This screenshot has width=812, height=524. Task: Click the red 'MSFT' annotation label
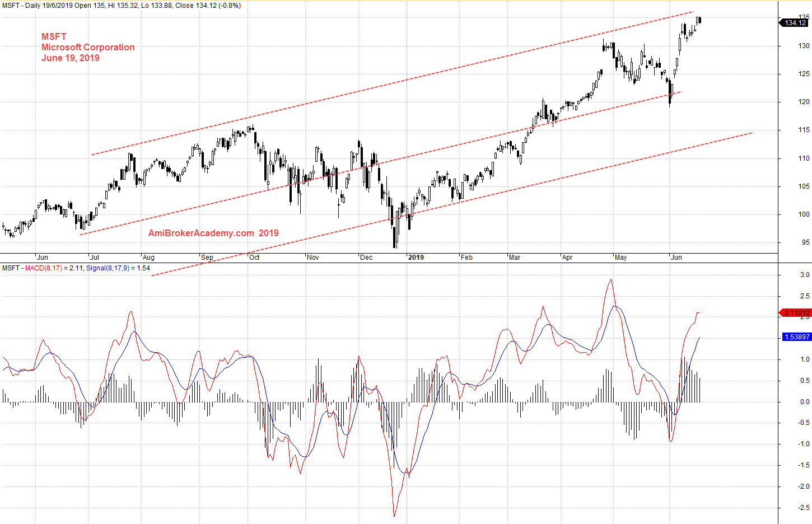[54, 37]
